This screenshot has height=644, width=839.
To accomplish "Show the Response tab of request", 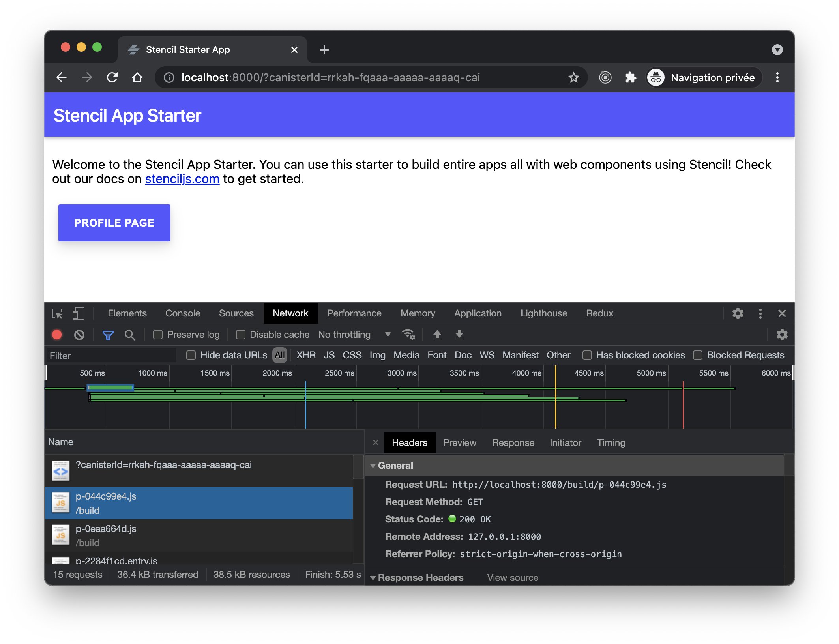I will point(513,443).
